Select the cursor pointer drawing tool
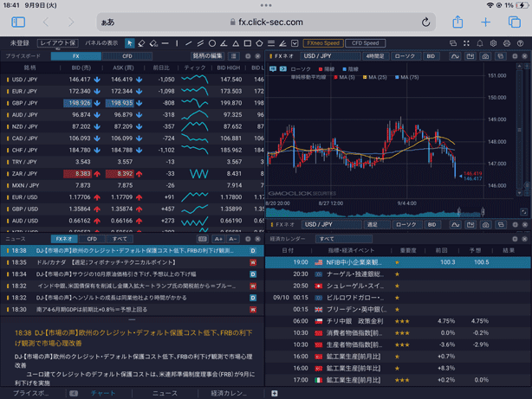The width and height of the screenshot is (532, 399). pos(129,42)
